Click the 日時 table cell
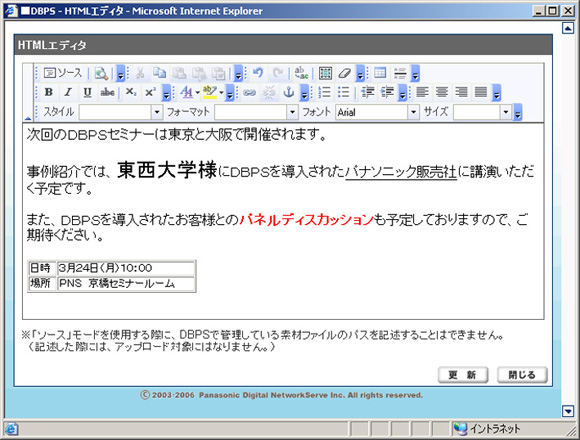 coord(42,268)
